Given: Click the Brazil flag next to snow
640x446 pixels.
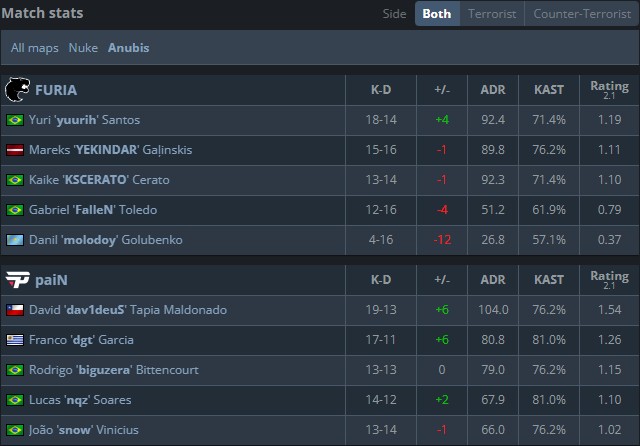Looking at the screenshot, I should (15, 430).
